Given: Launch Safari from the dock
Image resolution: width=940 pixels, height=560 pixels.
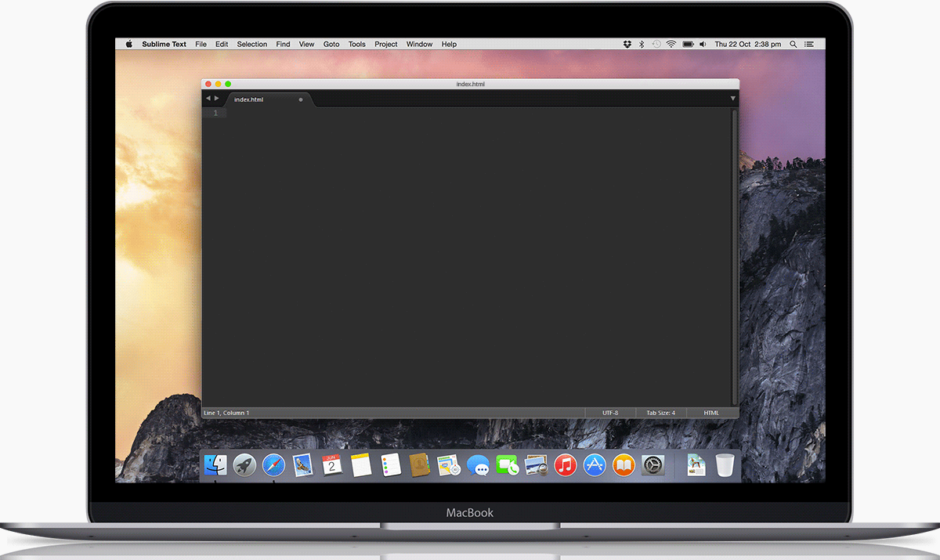Looking at the screenshot, I should coord(273,465).
